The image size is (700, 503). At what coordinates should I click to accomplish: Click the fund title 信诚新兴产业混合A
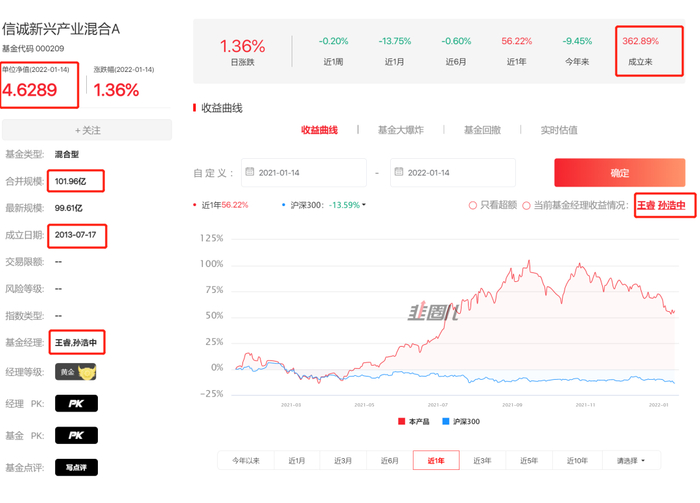pos(61,29)
